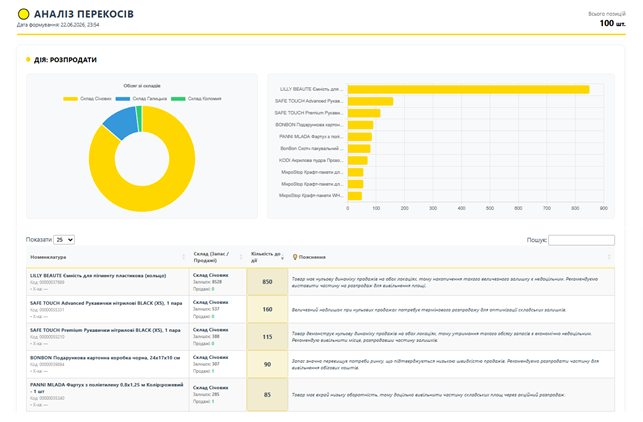Click the page title АНАЛІЗ ПЕРЕКОСІВ
643x422 pixels.
84,14
